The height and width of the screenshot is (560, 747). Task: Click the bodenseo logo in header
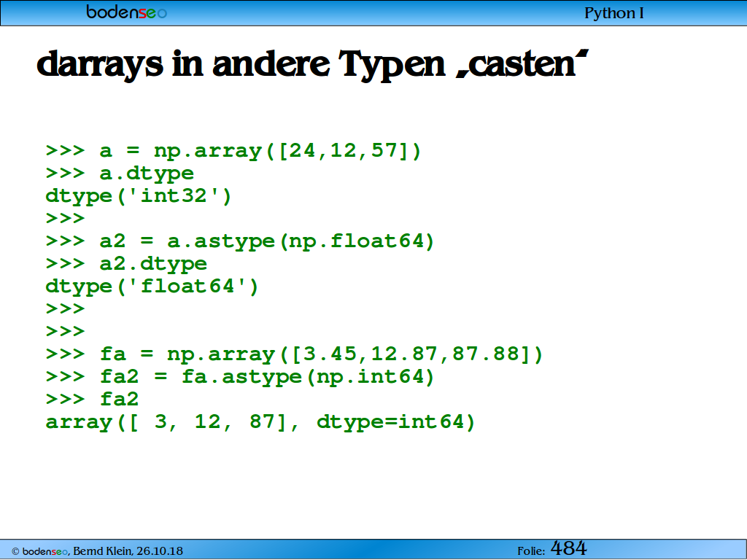pos(127,12)
